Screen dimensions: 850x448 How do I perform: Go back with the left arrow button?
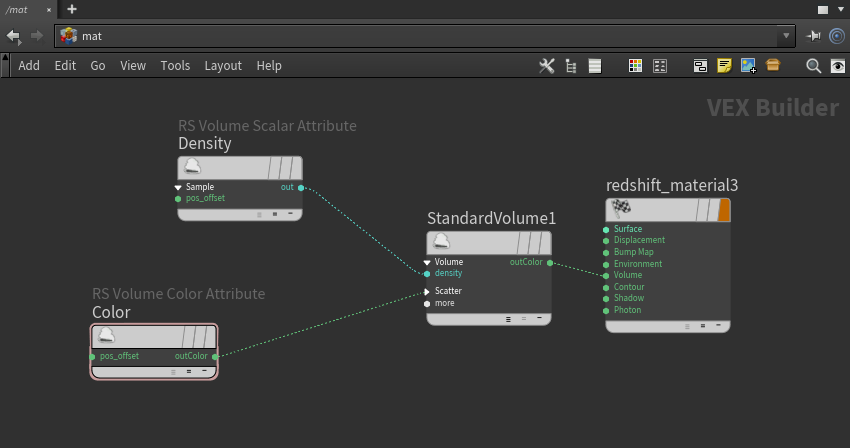pos(13,36)
